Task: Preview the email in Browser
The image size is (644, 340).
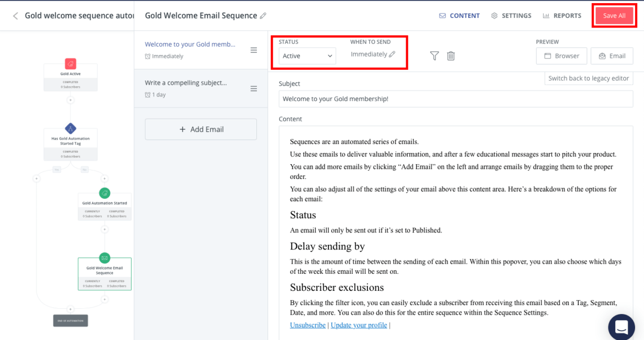Action: click(x=561, y=56)
